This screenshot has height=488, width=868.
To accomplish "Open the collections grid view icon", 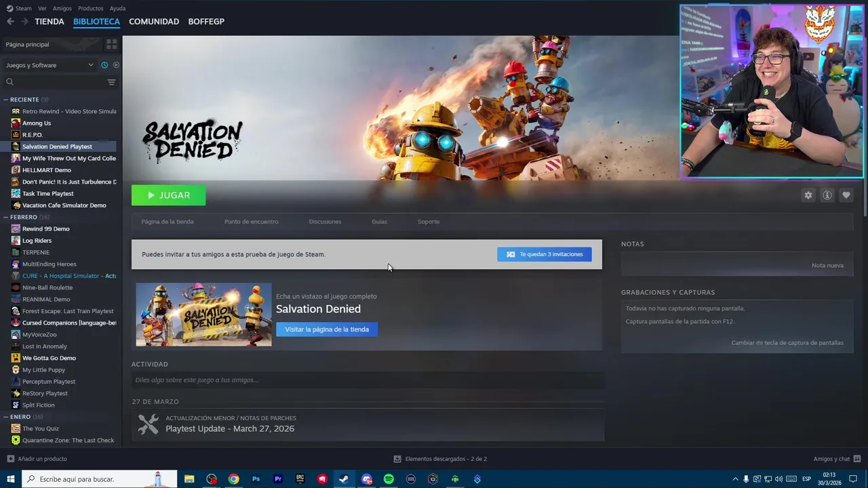I will click(111, 44).
